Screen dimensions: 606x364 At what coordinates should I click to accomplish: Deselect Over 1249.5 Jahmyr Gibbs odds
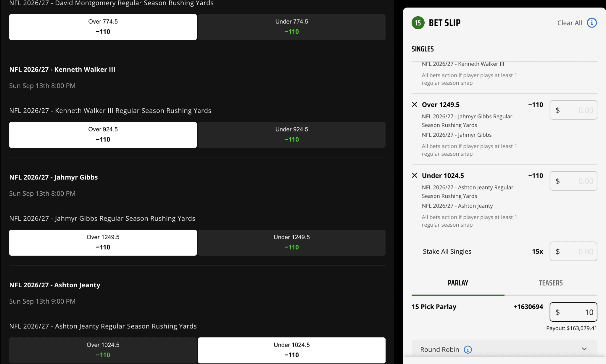click(103, 242)
